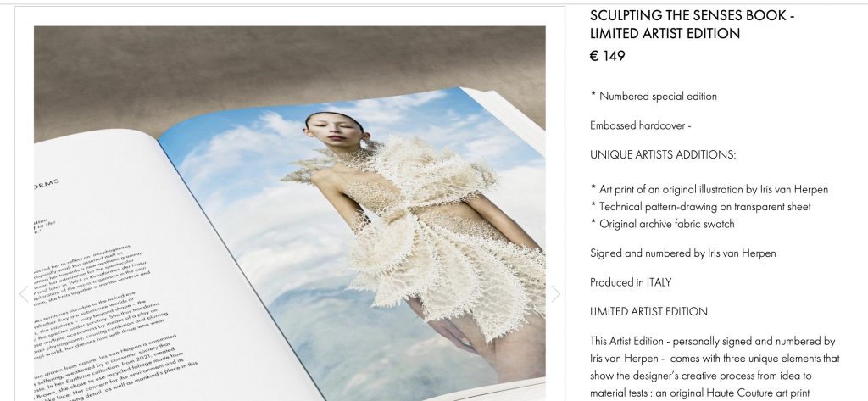Image resolution: width=868 pixels, height=401 pixels.
Task: Select the Signed and numbered by Iris line
Action: point(682,253)
